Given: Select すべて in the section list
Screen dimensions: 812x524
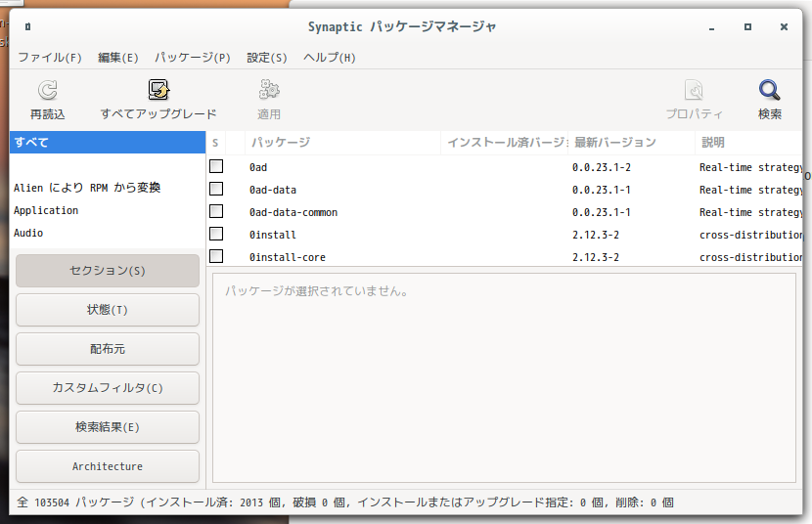Looking at the screenshot, I should 108,143.
